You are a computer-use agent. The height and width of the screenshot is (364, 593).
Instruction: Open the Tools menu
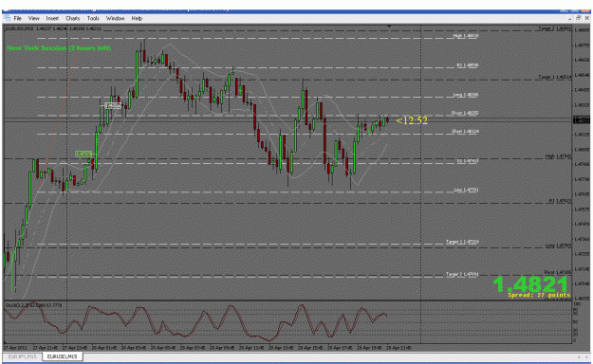(93, 18)
